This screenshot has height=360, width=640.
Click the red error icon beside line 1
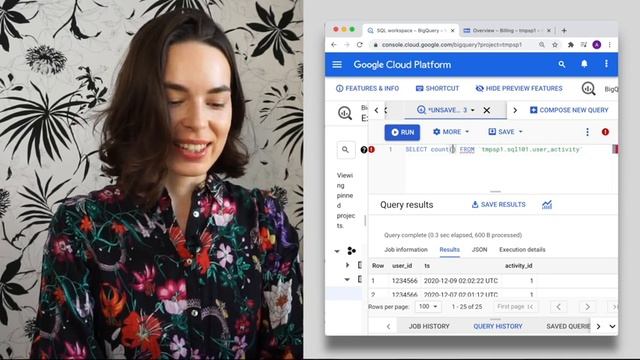coord(371,150)
